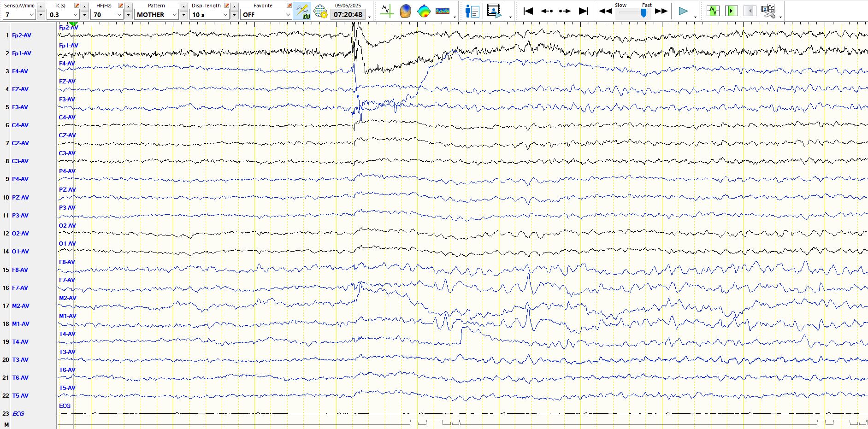Click the 07:20:48 recording time display
This screenshot has width=868, height=429.
348,15
